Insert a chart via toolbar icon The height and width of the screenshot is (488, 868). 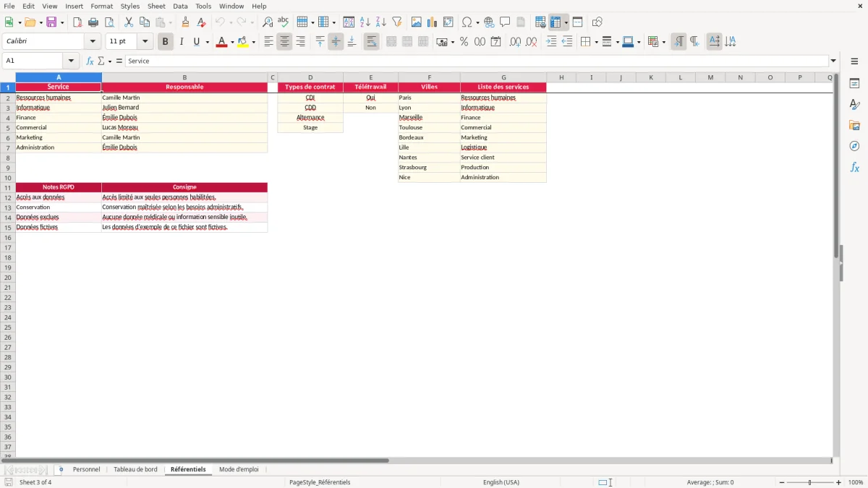click(433, 22)
